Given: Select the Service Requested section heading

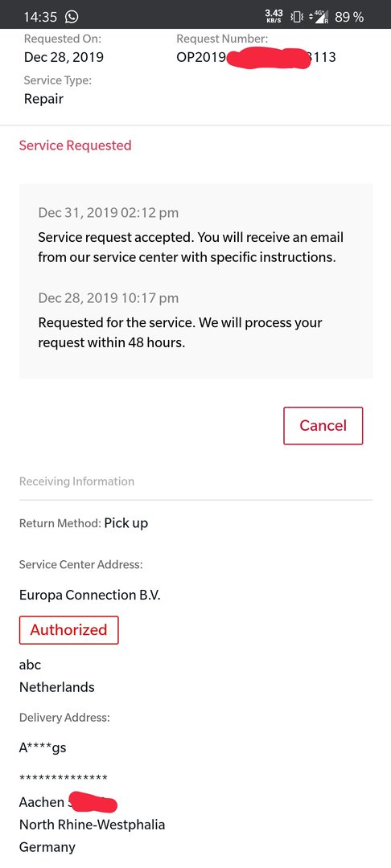Looking at the screenshot, I should point(76,145).
